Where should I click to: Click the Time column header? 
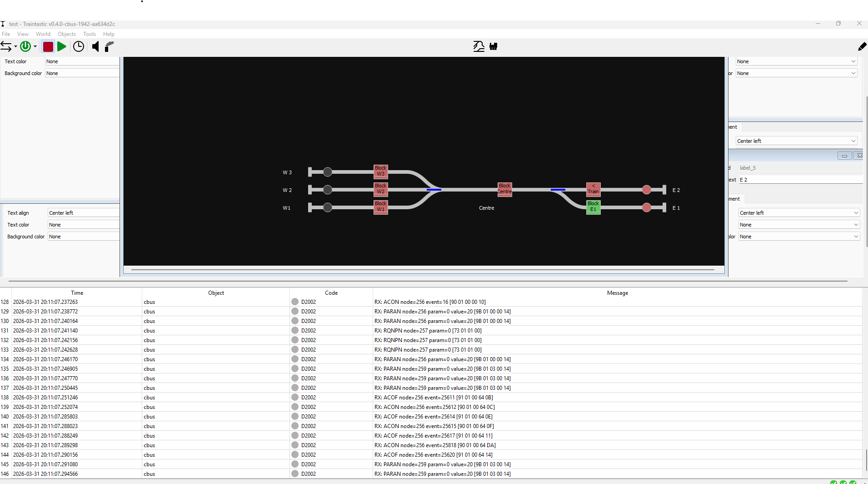pos(77,293)
